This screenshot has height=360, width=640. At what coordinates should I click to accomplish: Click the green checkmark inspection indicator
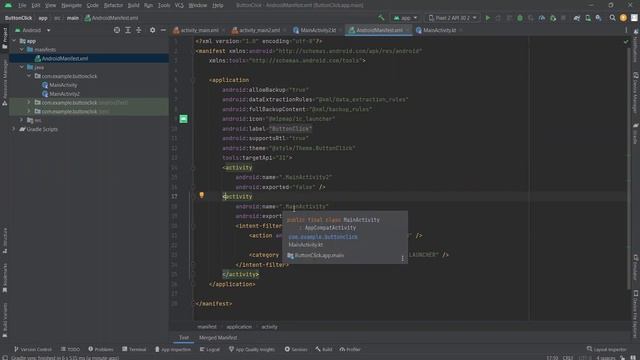[626, 41]
